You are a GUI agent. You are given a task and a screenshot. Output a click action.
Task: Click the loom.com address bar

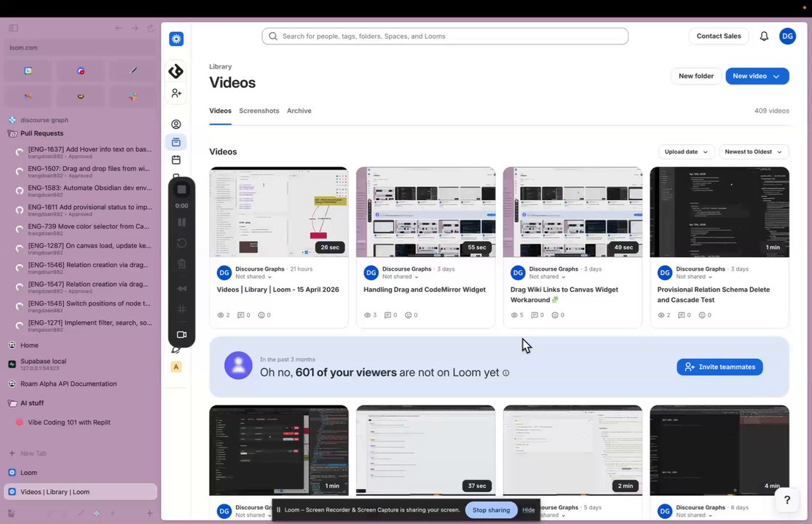(80, 47)
